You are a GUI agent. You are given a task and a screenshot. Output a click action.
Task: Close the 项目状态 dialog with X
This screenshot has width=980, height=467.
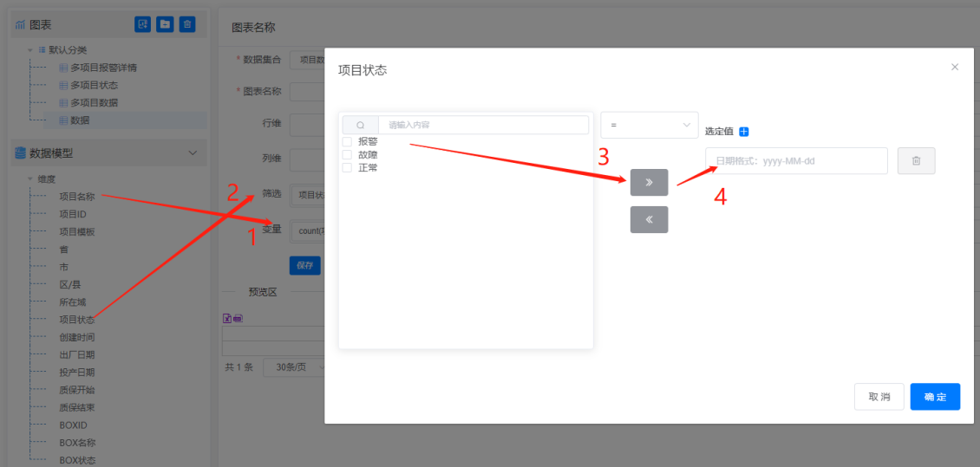pyautogui.click(x=955, y=67)
